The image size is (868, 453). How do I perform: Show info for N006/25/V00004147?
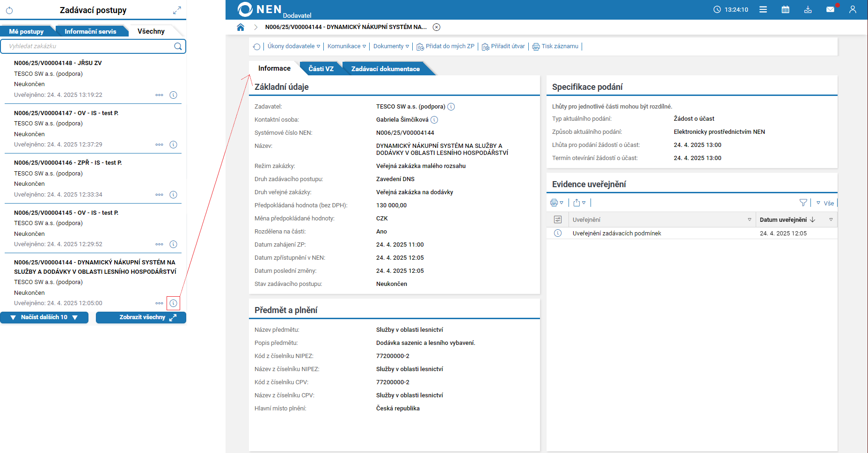coord(173,145)
